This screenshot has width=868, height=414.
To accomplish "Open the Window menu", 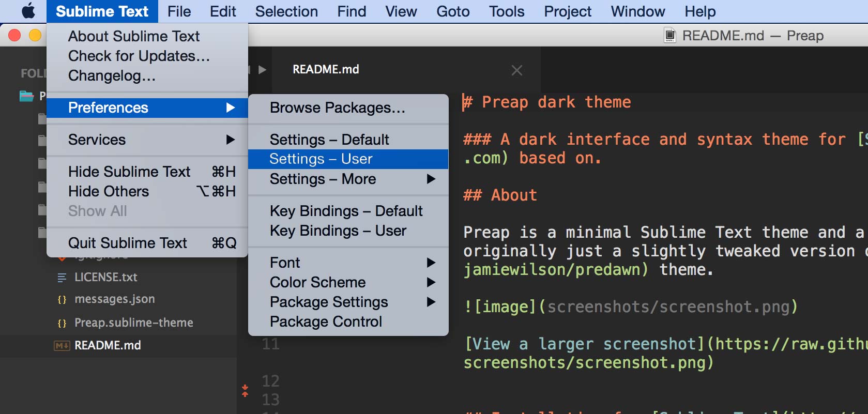I will click(x=638, y=11).
